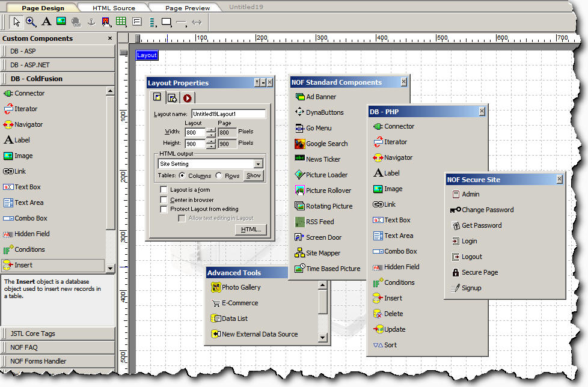
Task: Pick Signup in NOF Secure Site
Action: point(466,288)
